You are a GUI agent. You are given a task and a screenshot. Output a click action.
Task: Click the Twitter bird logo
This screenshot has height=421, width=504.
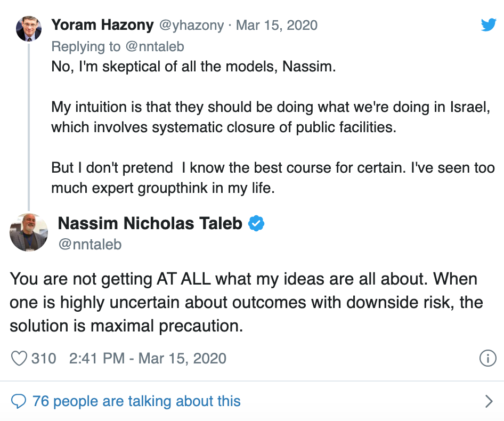pyautogui.click(x=488, y=25)
